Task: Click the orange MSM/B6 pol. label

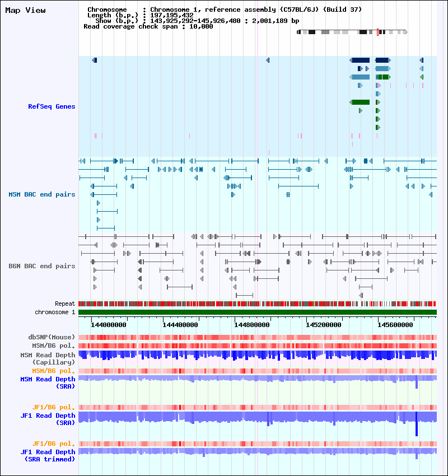Action: pyautogui.click(x=53, y=371)
